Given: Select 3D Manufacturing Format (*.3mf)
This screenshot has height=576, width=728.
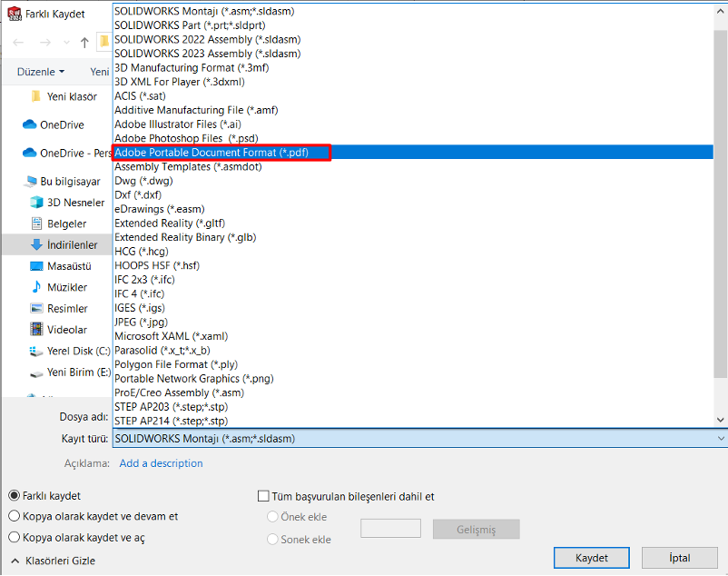Looking at the screenshot, I should [x=413, y=68].
